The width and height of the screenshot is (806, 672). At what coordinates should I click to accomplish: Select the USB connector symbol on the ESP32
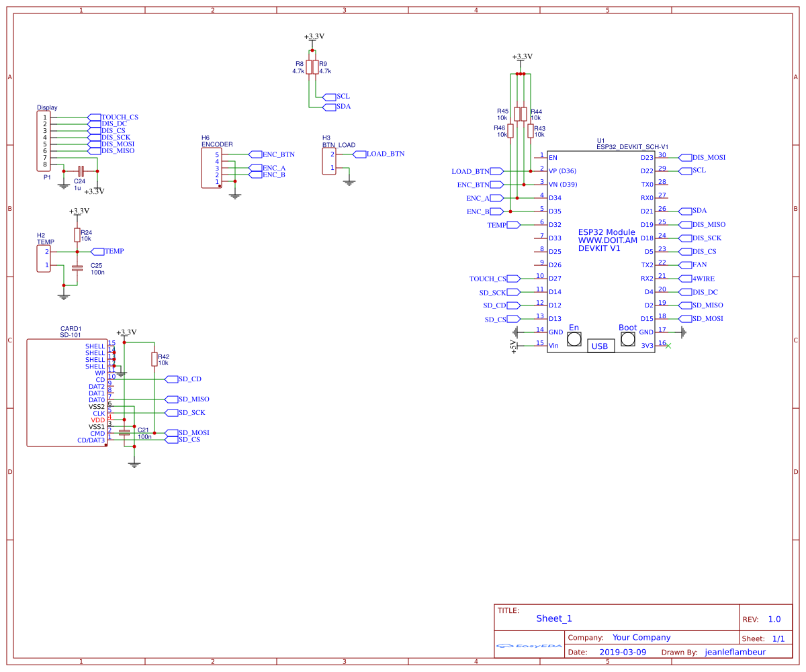pos(600,345)
